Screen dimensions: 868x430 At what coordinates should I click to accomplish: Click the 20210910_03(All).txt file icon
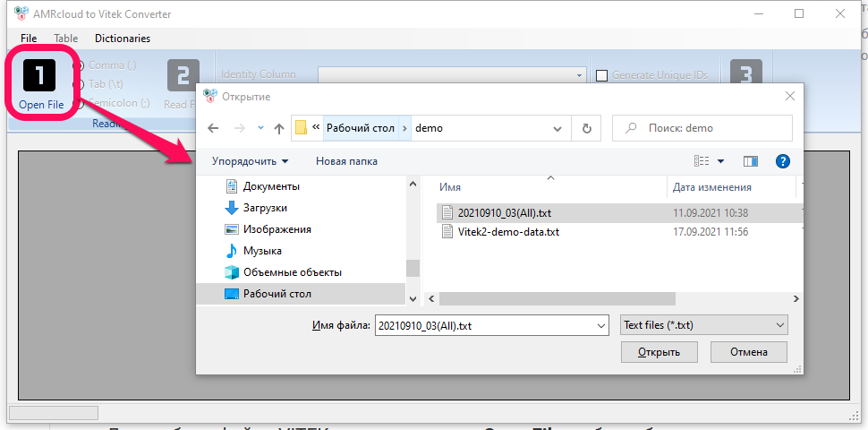447,212
